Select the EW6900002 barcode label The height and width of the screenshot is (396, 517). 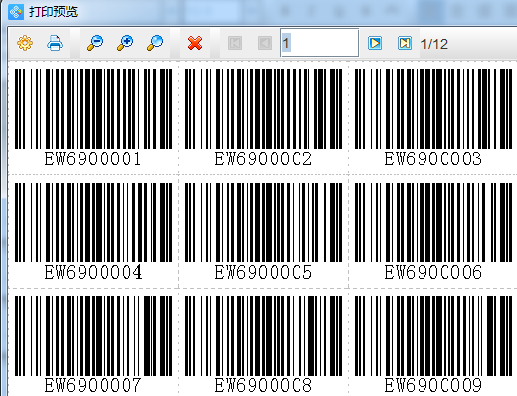pyautogui.click(x=263, y=117)
